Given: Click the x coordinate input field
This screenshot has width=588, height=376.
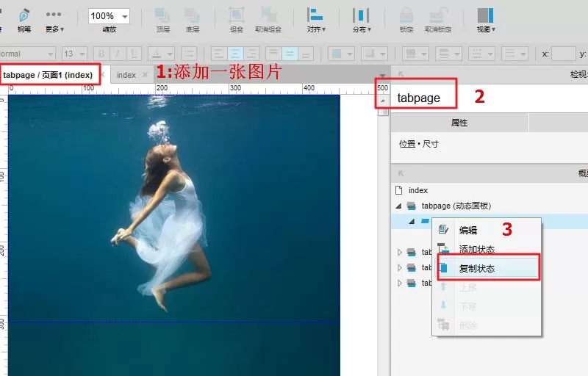Looking at the screenshot, I should [564, 54].
